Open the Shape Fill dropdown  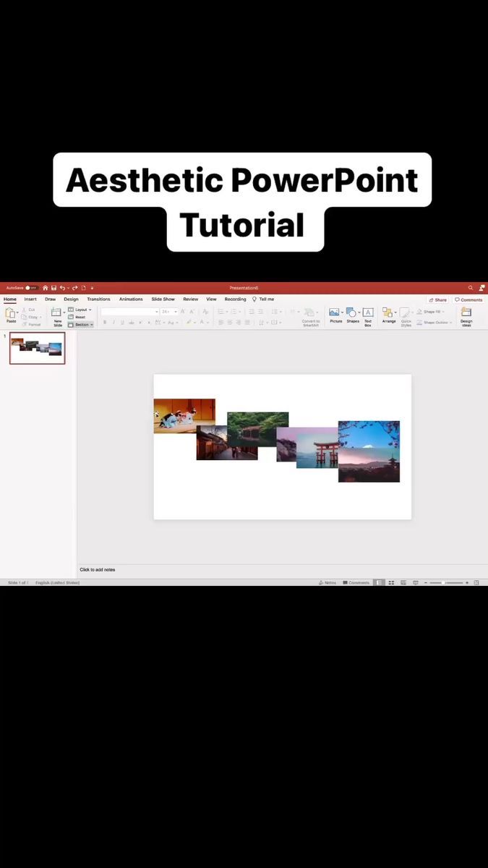coord(431,312)
